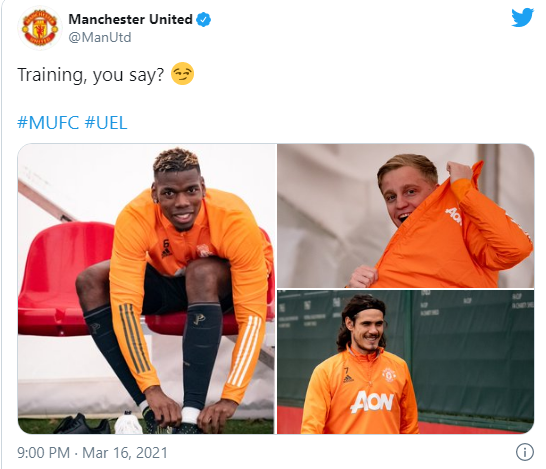Image resolution: width=546 pixels, height=469 pixels.
Task: Click the club crest on orange top
Action: coord(388,375)
